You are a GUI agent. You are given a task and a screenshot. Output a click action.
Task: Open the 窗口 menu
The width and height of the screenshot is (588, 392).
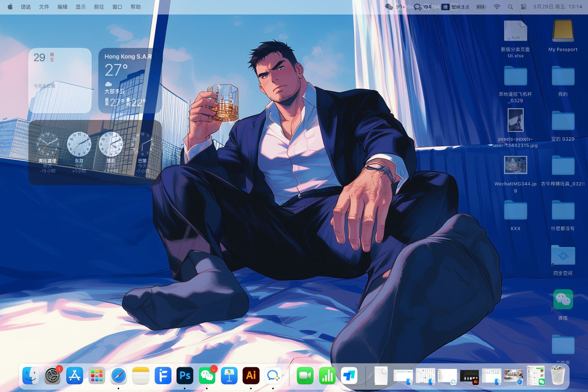pyautogui.click(x=117, y=7)
